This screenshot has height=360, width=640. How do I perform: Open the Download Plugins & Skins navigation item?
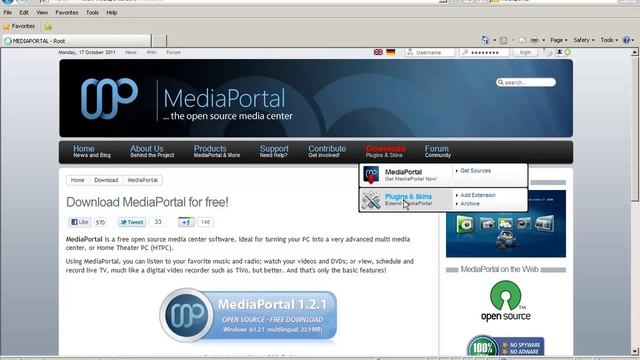(x=385, y=151)
